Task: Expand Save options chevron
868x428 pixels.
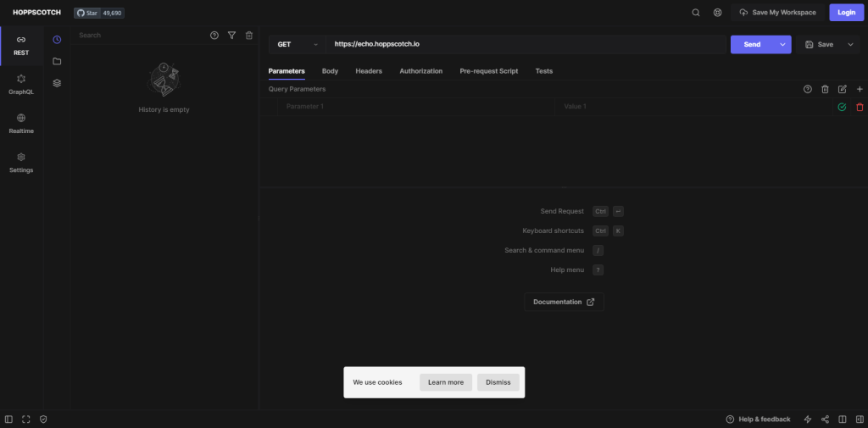Action: click(x=851, y=44)
